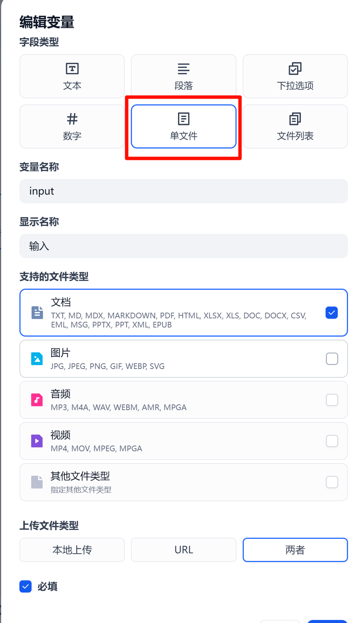This screenshot has height=623, width=364.
Task: Select the 文本 text field type icon
Action: (x=72, y=69)
